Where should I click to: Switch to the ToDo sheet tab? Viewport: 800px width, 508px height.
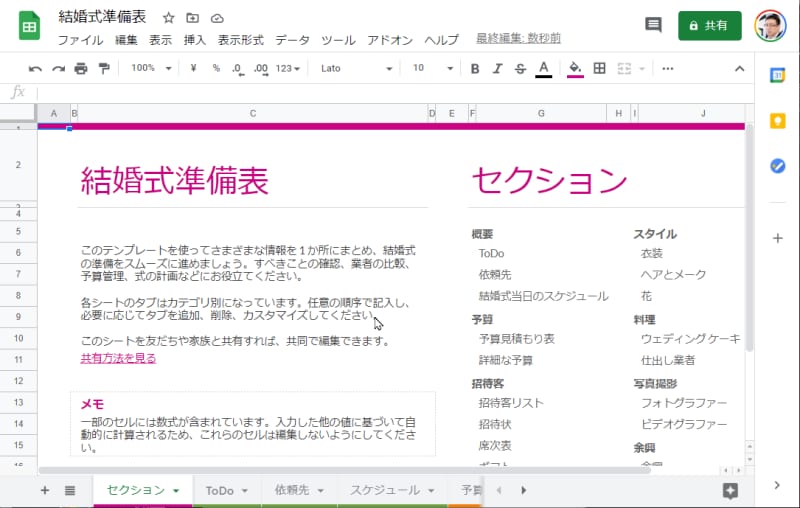click(219, 491)
